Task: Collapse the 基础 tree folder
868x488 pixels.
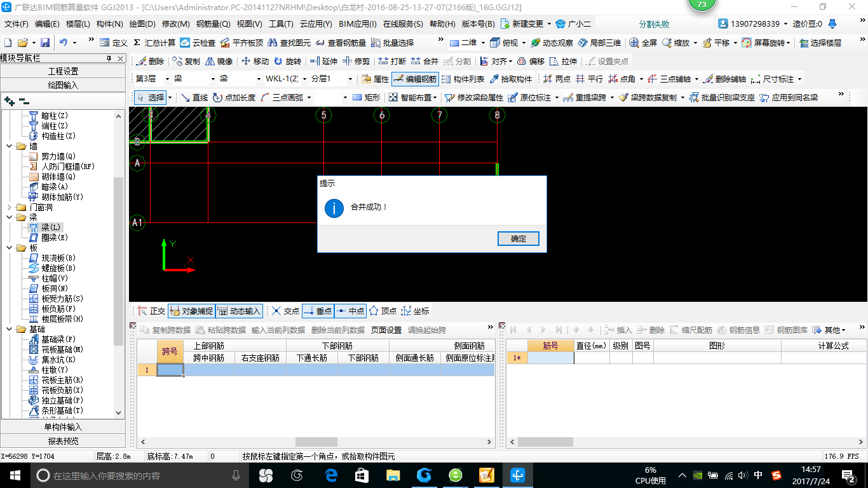Action: point(10,329)
